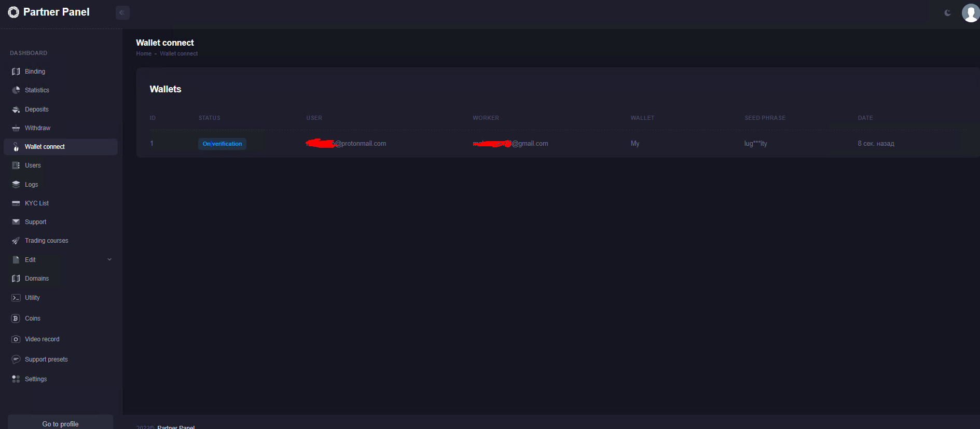Click the Partner Panel logo

[x=49, y=12]
